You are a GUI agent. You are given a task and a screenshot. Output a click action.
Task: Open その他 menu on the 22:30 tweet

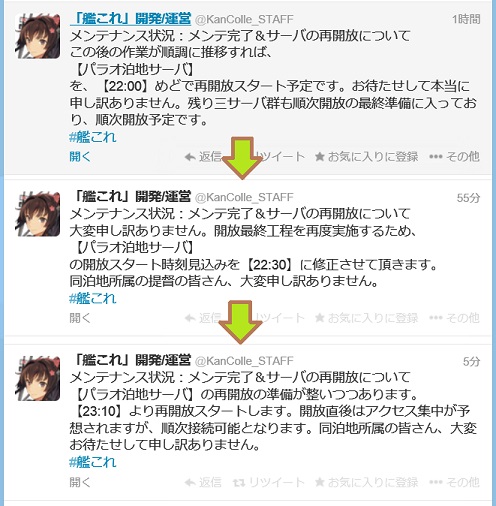pos(455,318)
